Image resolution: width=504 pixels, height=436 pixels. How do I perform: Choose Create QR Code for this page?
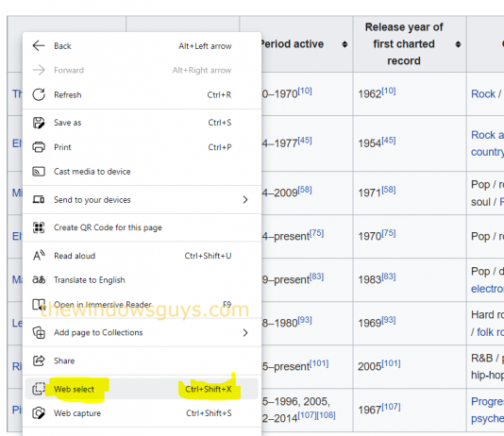[142, 227]
